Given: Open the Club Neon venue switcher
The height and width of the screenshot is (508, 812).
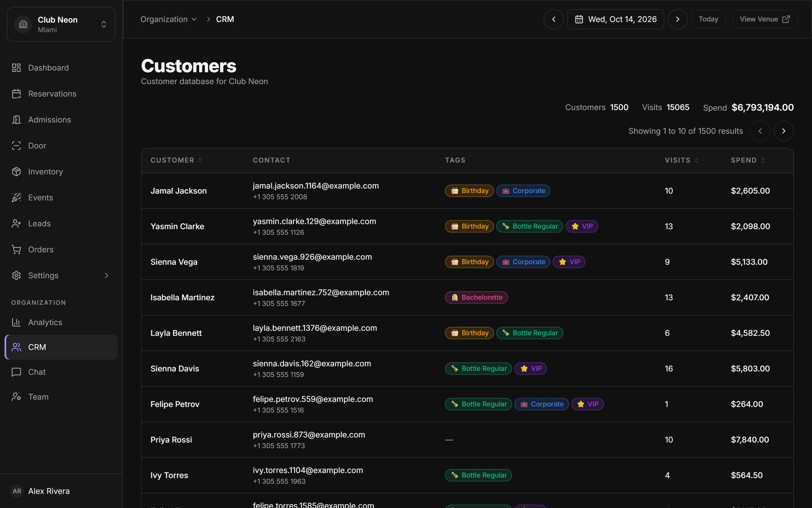Looking at the screenshot, I should (61, 24).
